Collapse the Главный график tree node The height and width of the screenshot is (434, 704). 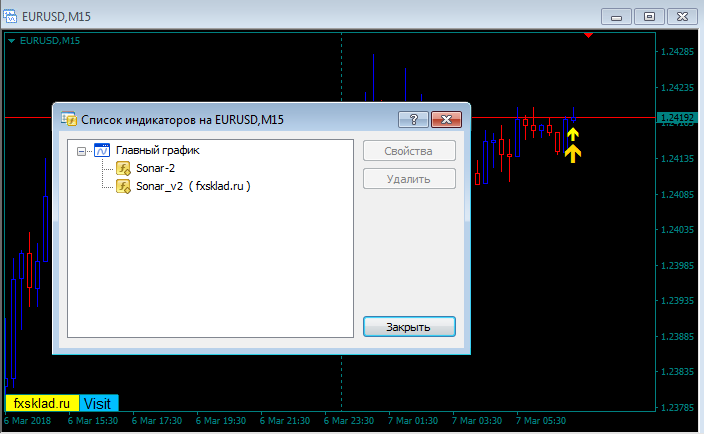81,151
